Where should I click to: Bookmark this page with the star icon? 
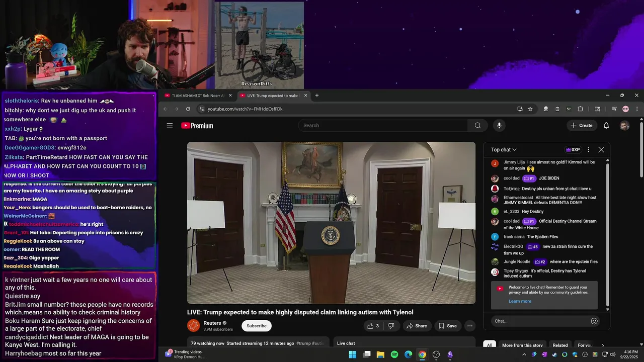(530, 109)
